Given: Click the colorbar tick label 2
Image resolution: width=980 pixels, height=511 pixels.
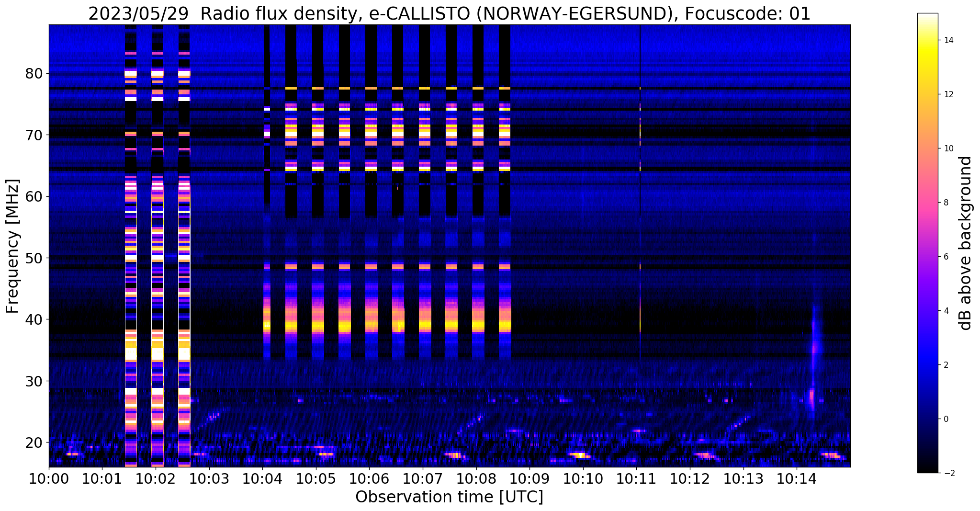Looking at the screenshot, I should [946, 365].
